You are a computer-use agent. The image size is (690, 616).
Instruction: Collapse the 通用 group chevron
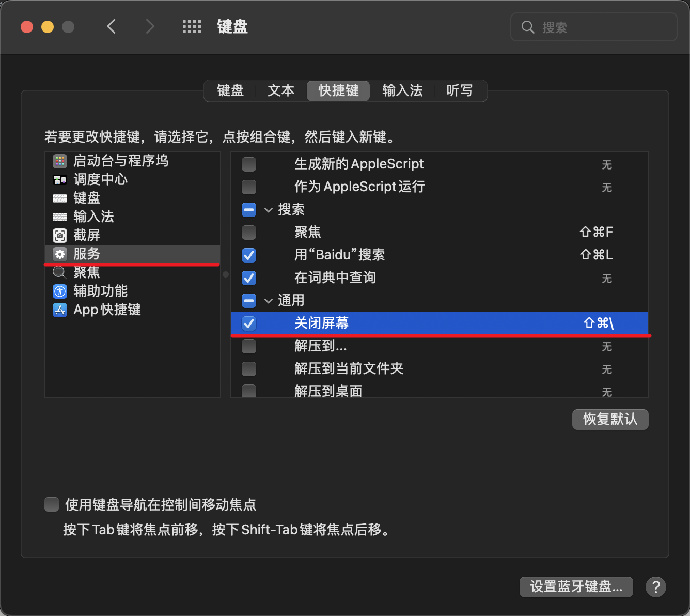coord(269,301)
